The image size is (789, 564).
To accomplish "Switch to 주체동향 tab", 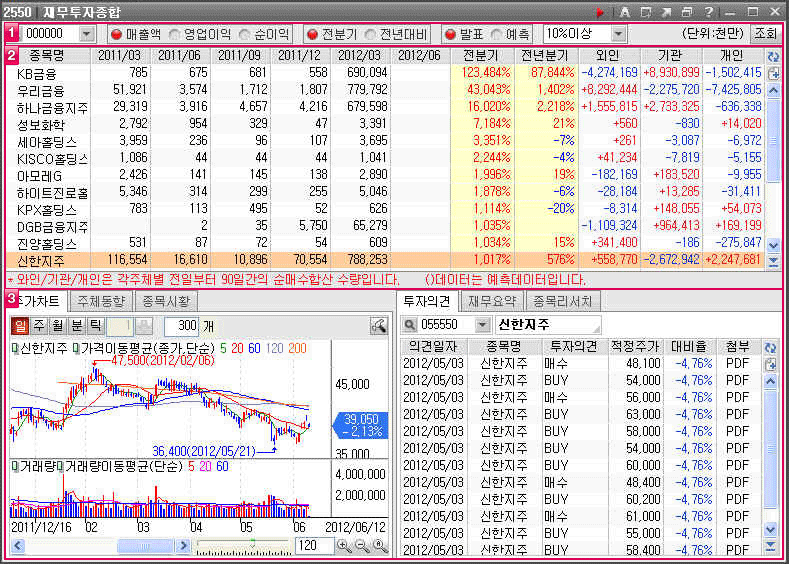I will pyautogui.click(x=101, y=302).
